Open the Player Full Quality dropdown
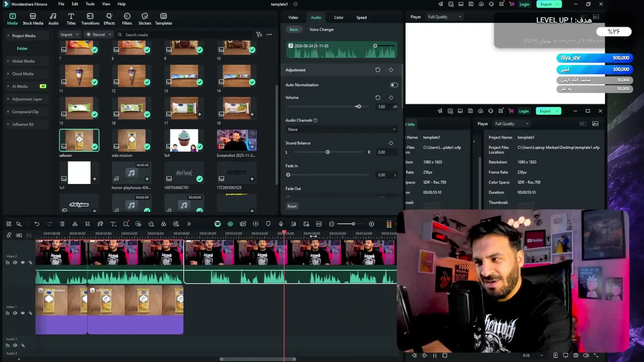Viewport: 644px width, 362px height. pos(445,17)
